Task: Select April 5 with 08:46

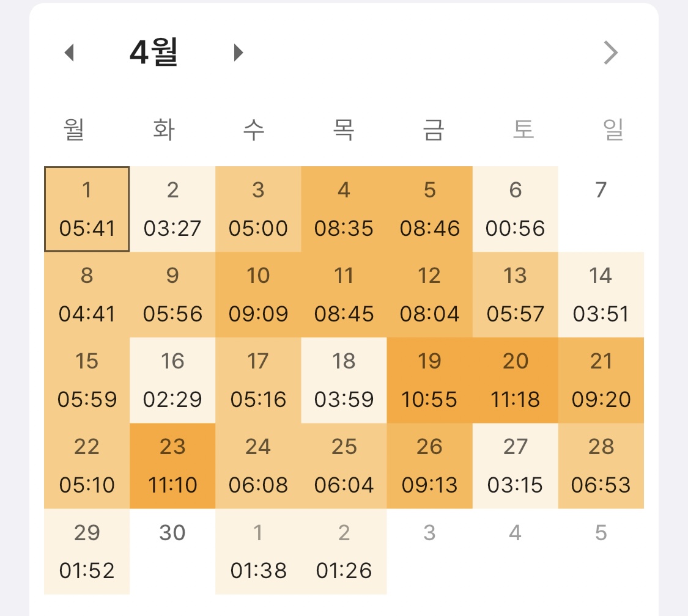Action: coord(429,209)
